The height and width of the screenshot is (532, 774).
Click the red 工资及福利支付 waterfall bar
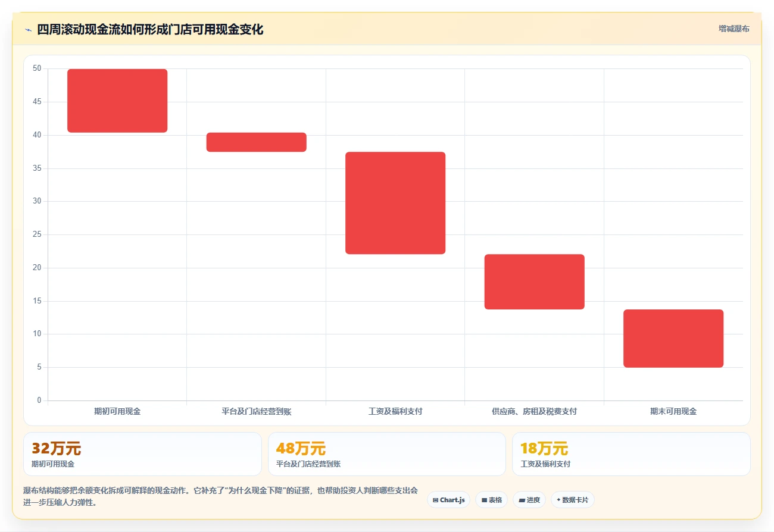tap(395, 203)
